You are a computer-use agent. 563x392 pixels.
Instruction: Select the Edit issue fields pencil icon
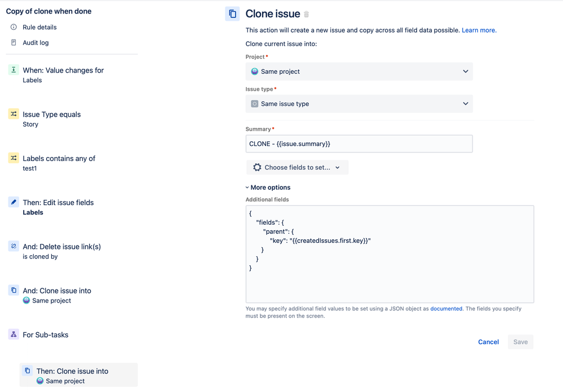click(x=14, y=202)
